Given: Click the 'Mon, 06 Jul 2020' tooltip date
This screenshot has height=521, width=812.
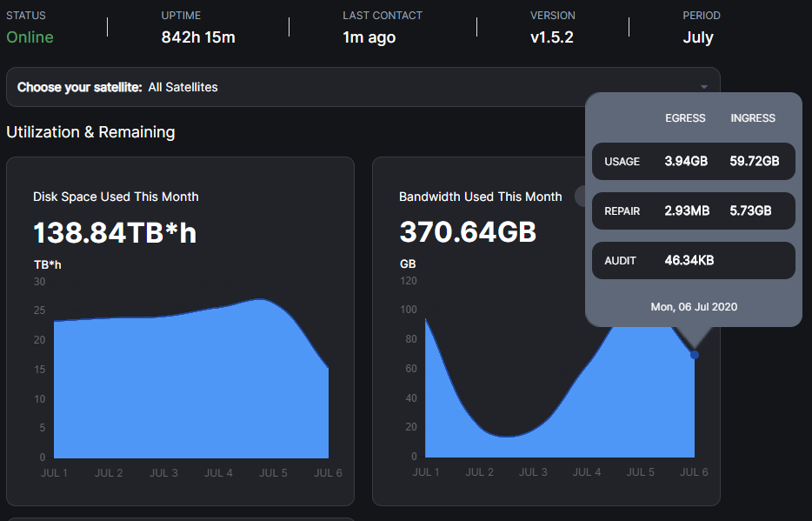Looking at the screenshot, I should pyautogui.click(x=694, y=306).
